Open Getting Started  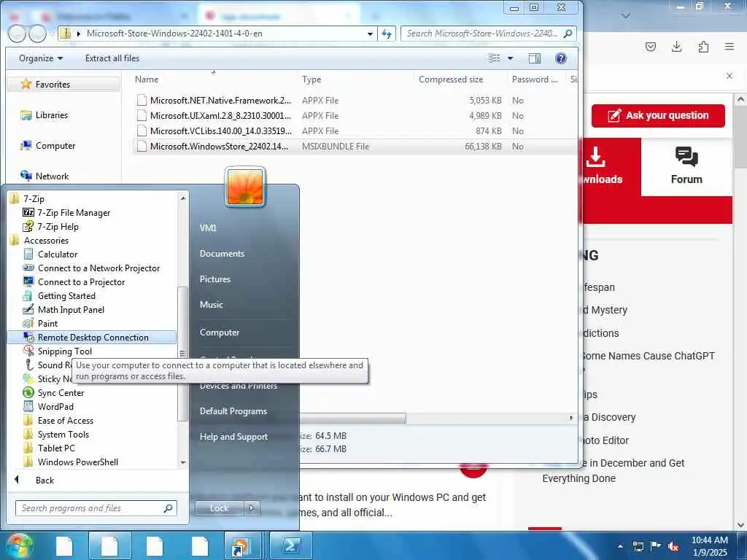(66, 296)
